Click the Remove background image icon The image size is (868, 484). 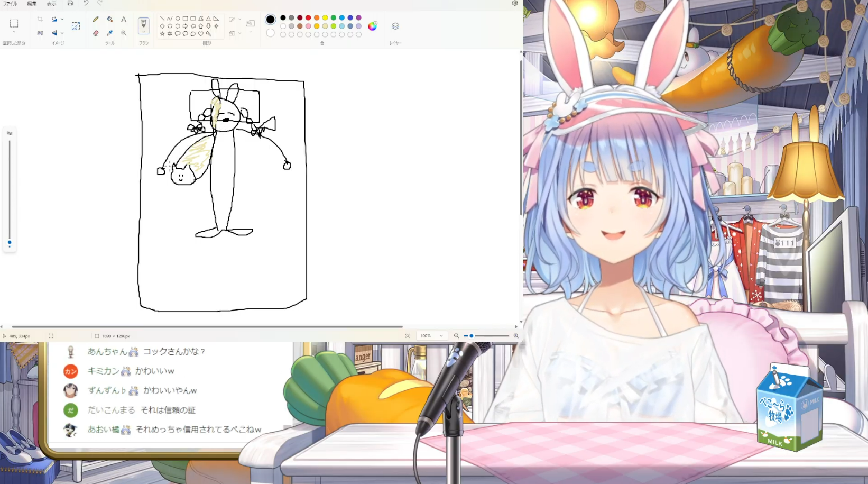(40, 33)
